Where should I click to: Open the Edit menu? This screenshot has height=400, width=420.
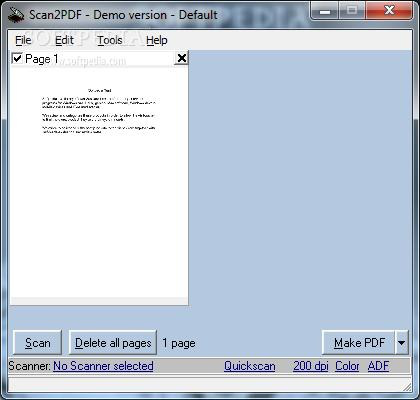[64, 40]
